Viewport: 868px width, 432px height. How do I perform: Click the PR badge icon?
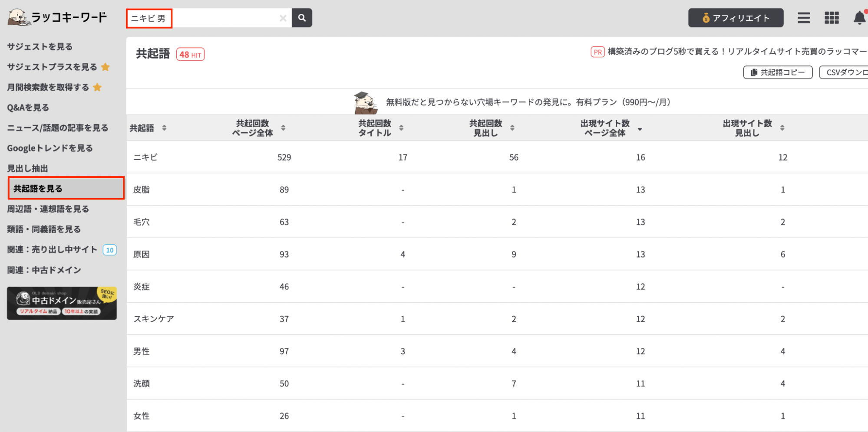coord(597,52)
